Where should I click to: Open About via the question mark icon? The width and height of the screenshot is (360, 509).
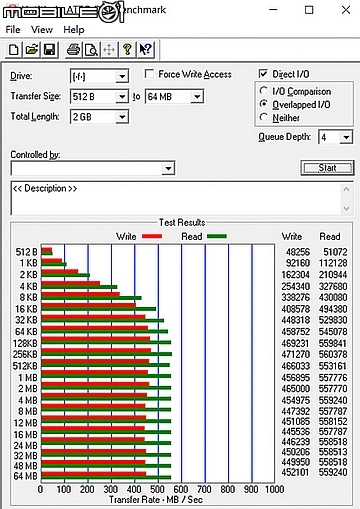coord(127,50)
